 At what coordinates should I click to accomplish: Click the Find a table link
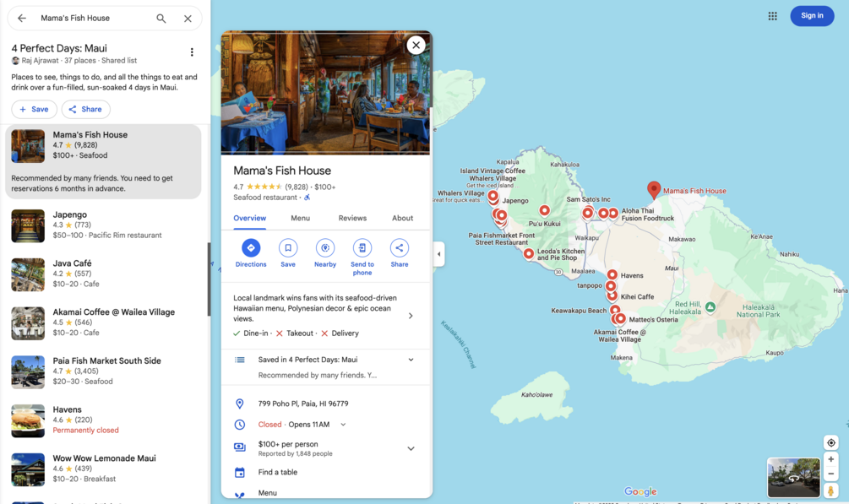click(x=278, y=472)
